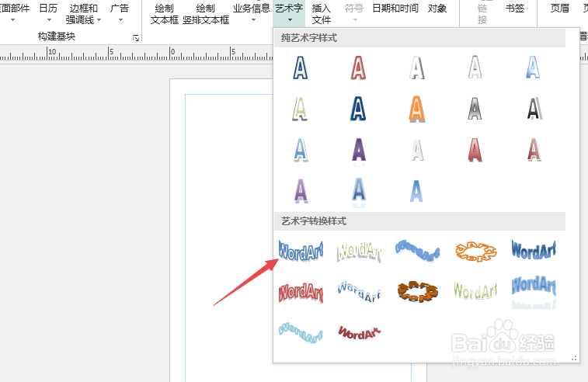Click the 纯艺术字样式 section header

419,38
